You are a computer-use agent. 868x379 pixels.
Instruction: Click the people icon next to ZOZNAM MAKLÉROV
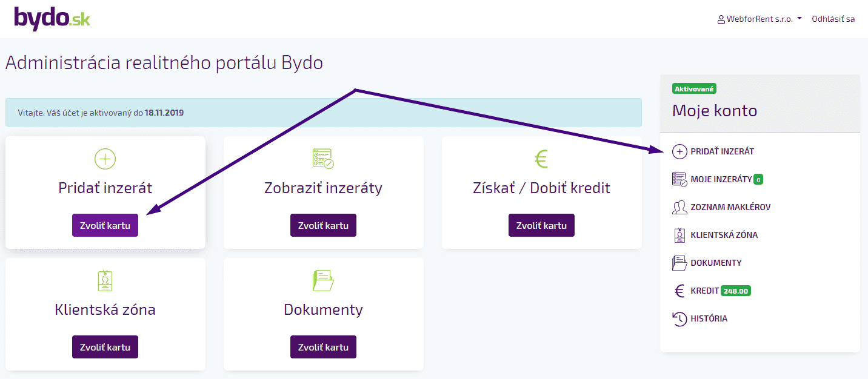(x=680, y=207)
